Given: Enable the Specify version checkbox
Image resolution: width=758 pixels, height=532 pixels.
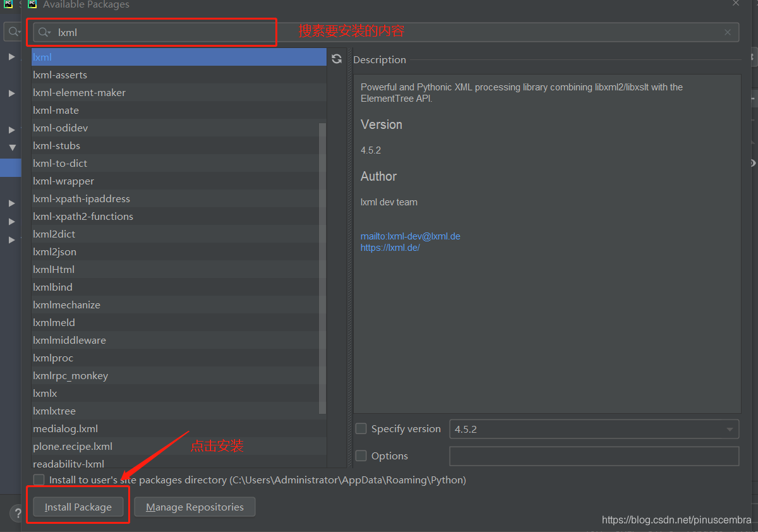Looking at the screenshot, I should tap(361, 429).
